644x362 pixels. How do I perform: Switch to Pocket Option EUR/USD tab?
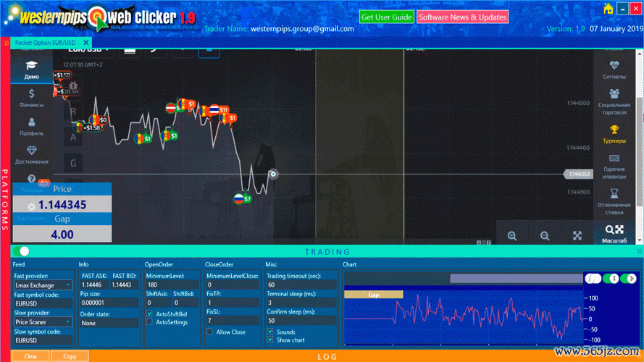45,43
